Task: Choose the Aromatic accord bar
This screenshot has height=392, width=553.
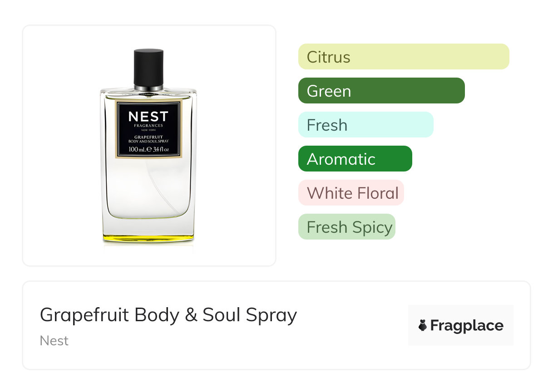Action: click(x=355, y=159)
